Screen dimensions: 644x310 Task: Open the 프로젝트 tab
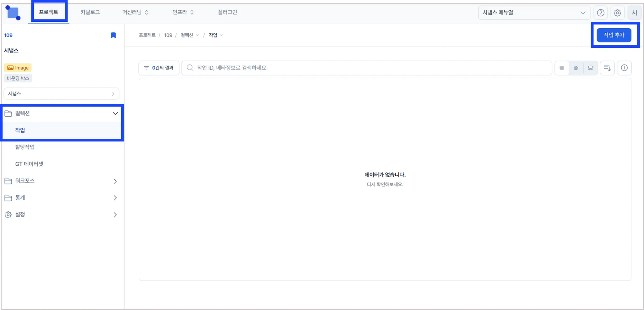48,12
